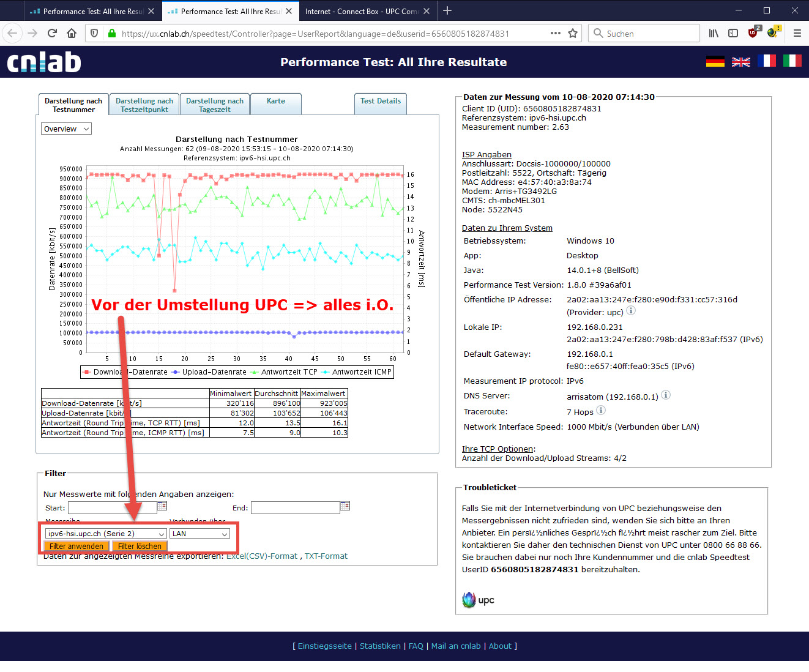The height and width of the screenshot is (672, 809).
Task: Bookmark this page with the star icon
Action: tap(573, 34)
